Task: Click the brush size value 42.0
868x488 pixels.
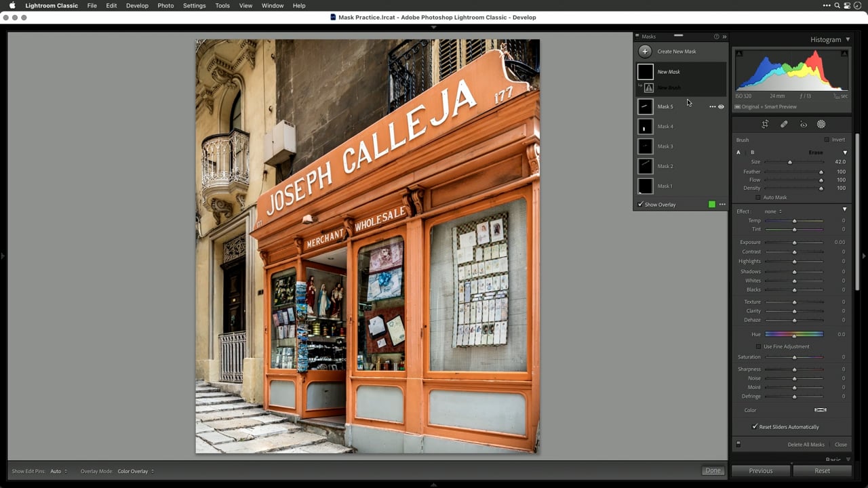Action: coord(840,162)
